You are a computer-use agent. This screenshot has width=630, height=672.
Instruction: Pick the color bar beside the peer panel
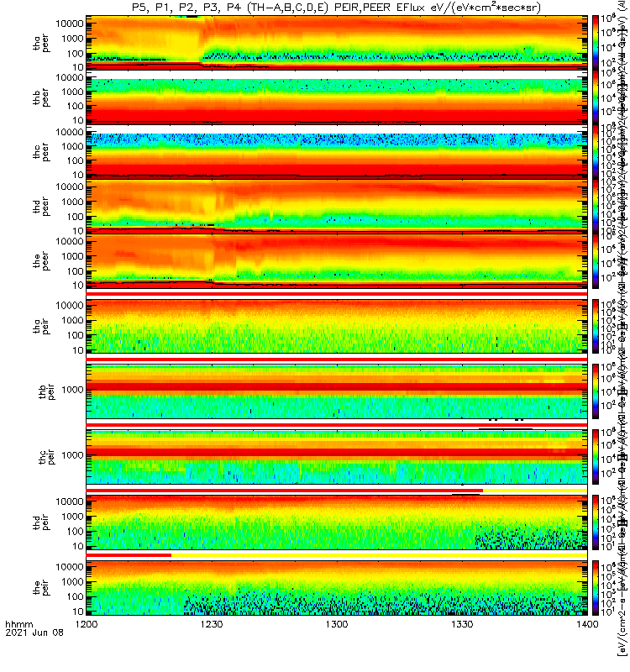coord(596,260)
